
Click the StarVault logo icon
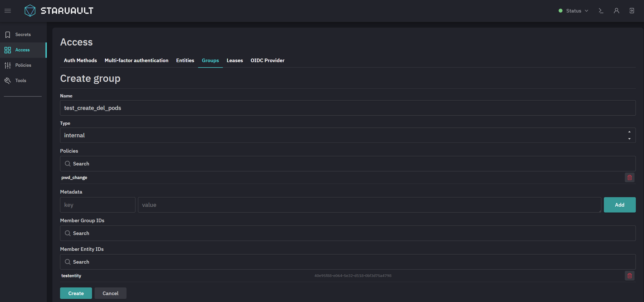pyautogui.click(x=30, y=11)
